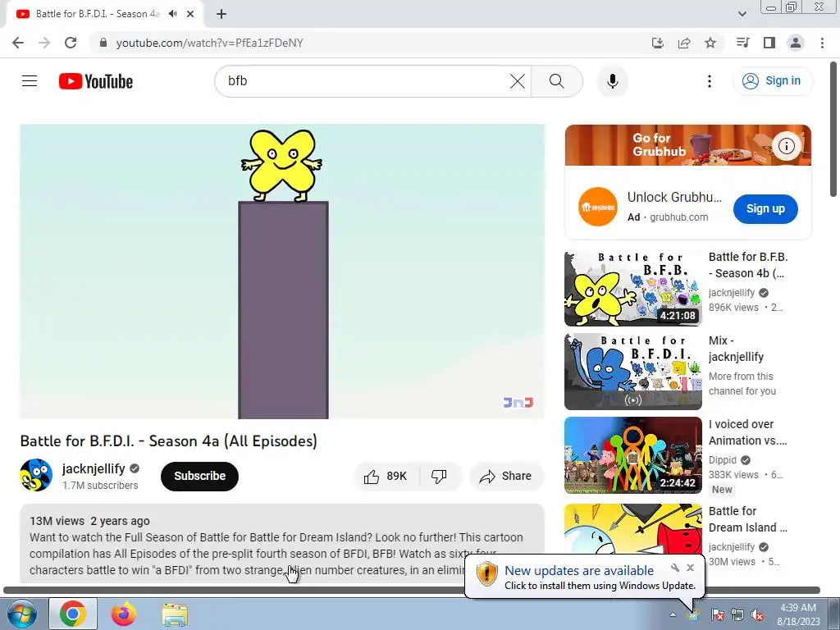The width and height of the screenshot is (840, 630).
Task: Reload the page
Action: [x=71, y=43]
